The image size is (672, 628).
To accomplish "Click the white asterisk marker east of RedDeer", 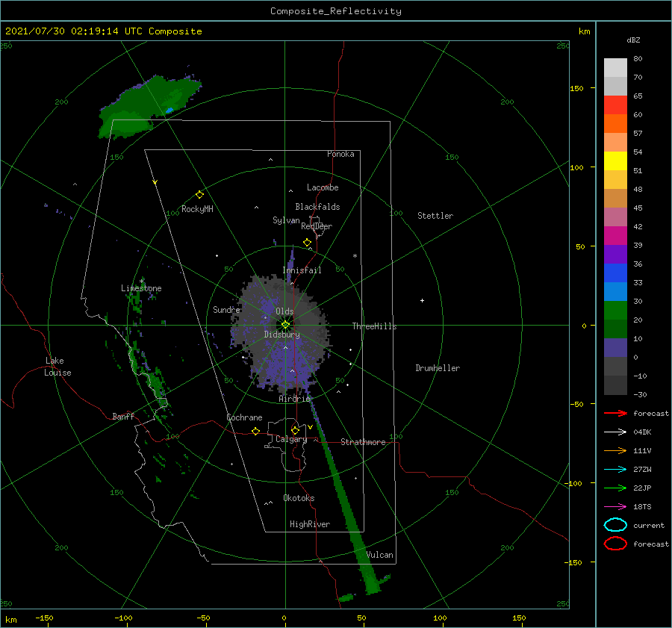I will (x=355, y=256).
